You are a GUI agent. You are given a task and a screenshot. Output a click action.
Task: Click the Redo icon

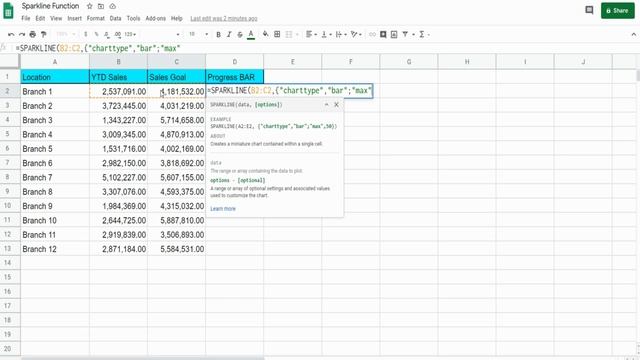(x=22, y=34)
